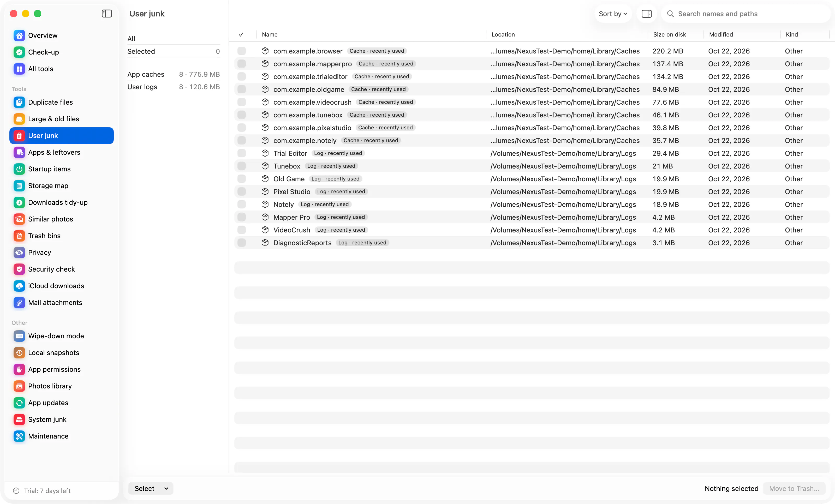Open the Photos library icon

coord(19,386)
